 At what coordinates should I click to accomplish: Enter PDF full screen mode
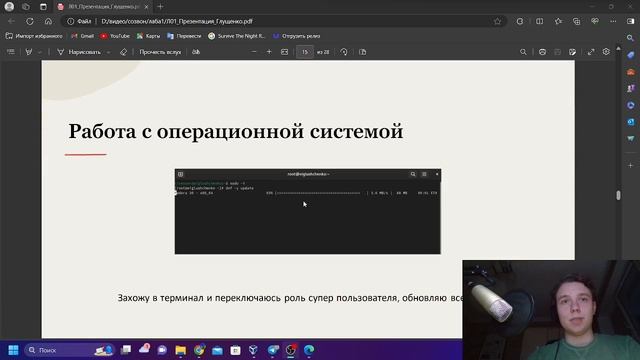(591, 52)
